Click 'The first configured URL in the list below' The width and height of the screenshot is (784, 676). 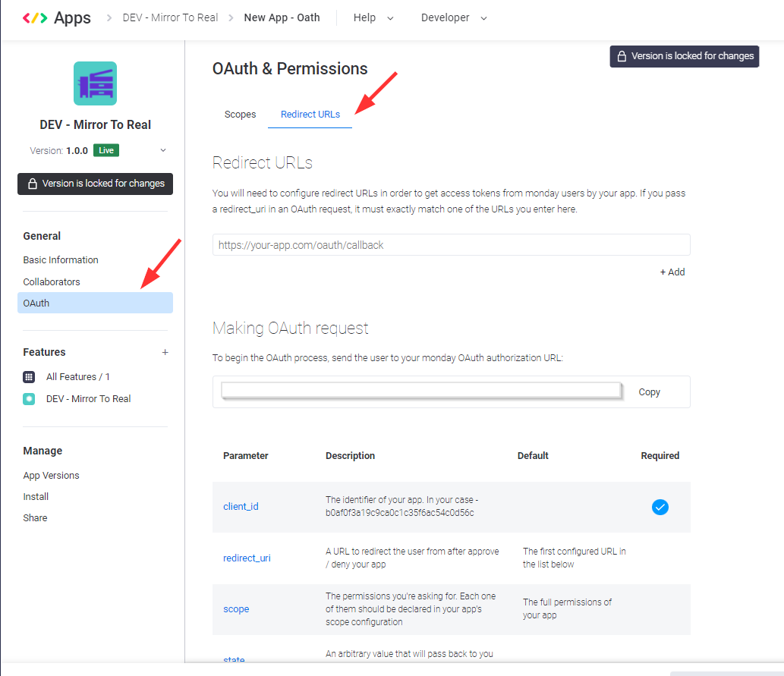(574, 558)
